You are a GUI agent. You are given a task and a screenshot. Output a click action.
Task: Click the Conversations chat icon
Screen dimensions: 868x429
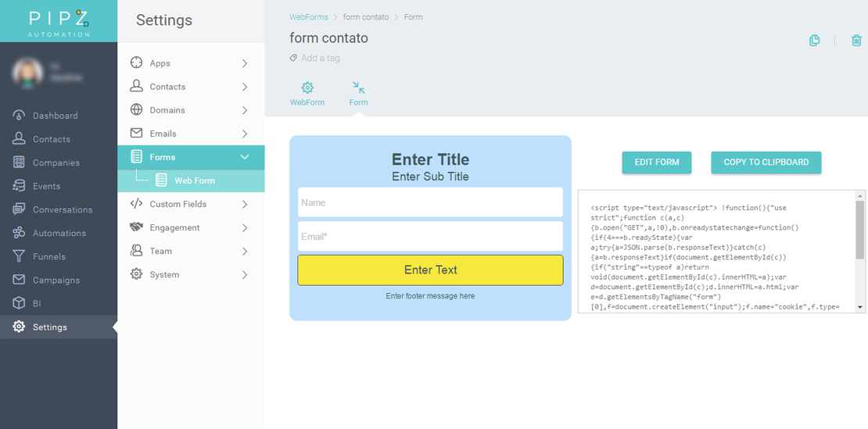19,209
